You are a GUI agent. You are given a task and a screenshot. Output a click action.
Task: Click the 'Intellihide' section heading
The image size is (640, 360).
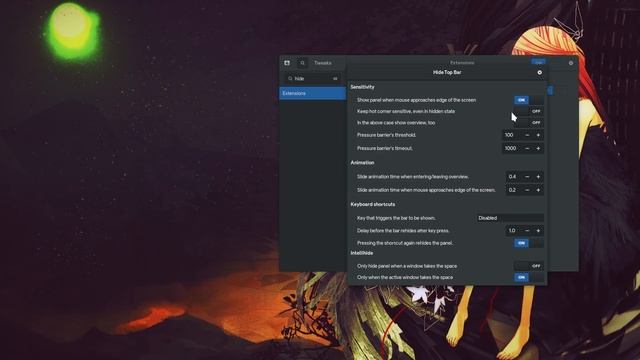pyautogui.click(x=361, y=253)
